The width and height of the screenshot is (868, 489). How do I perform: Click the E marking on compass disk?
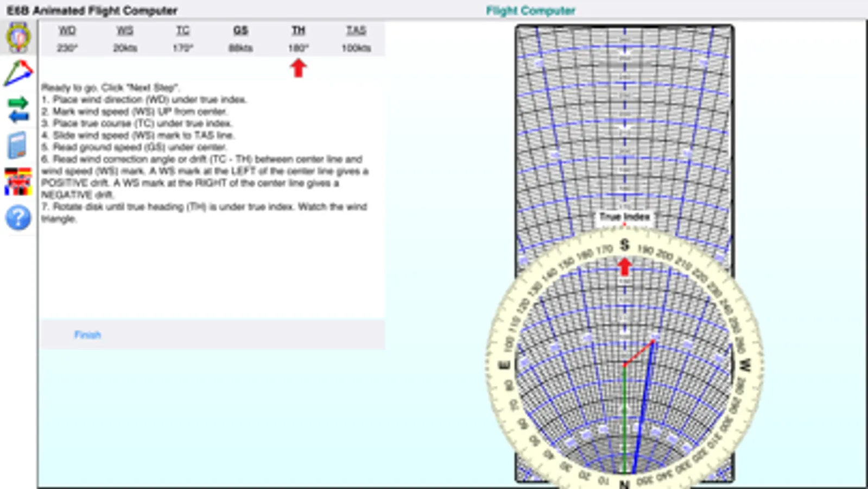pyautogui.click(x=504, y=365)
